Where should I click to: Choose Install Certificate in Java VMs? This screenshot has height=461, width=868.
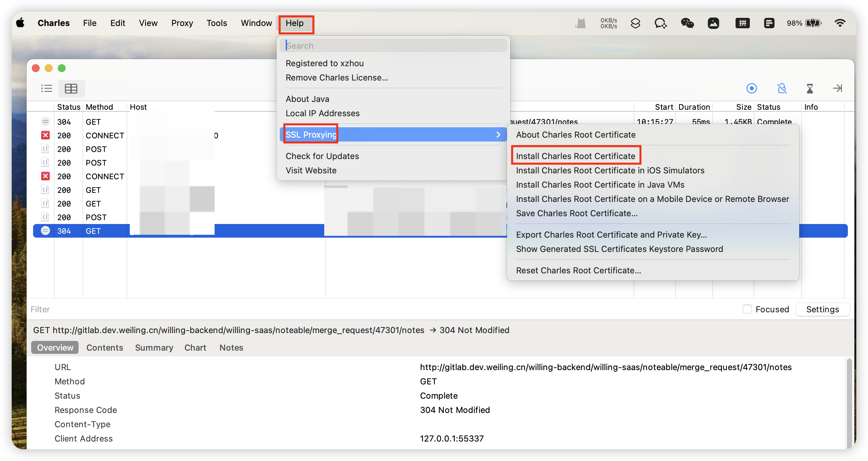[x=600, y=185]
